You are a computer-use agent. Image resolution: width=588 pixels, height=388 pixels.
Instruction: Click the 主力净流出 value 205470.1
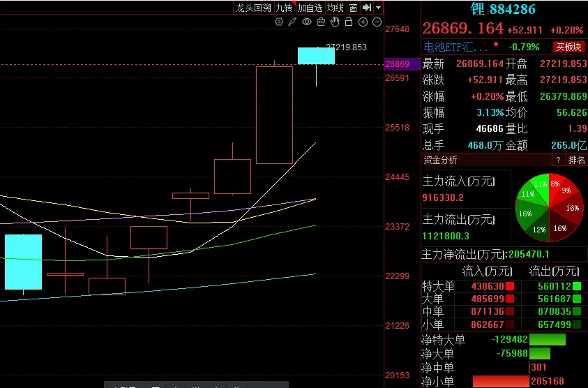tap(529, 255)
